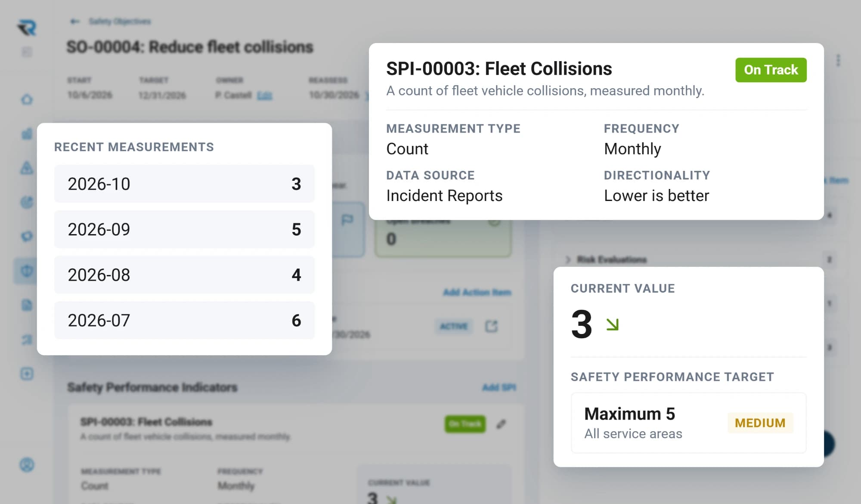Click the plus box sidebar icon

(x=27, y=374)
